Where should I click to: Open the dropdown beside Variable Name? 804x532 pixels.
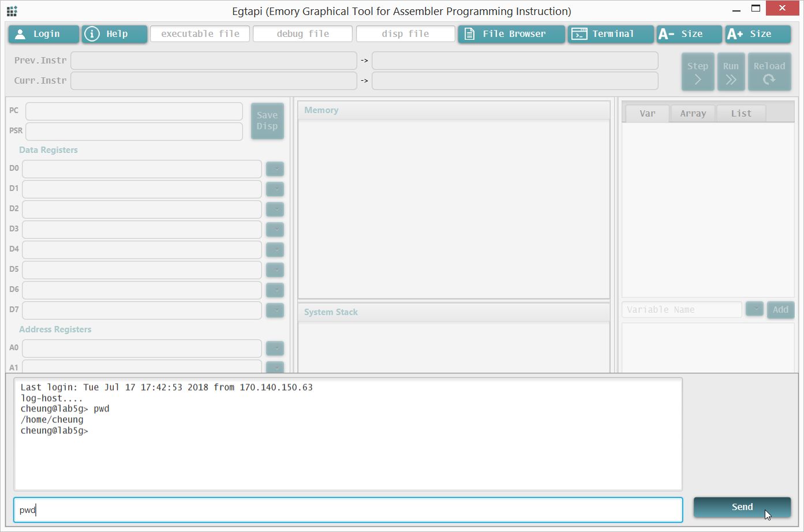(x=754, y=309)
